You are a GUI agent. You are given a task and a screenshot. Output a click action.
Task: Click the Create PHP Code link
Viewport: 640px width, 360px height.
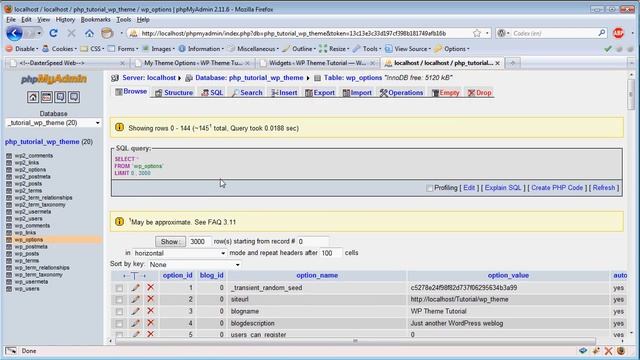tap(557, 188)
